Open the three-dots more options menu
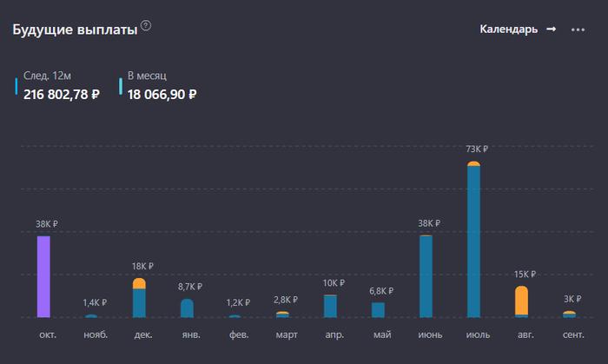Viewport: 608px width, 364px height. (578, 30)
